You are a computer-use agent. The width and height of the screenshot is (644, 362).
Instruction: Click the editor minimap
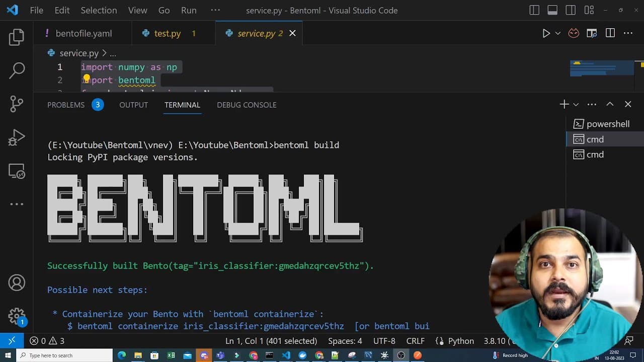[601, 68]
